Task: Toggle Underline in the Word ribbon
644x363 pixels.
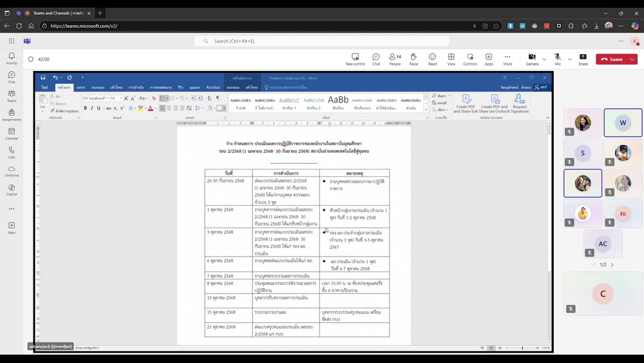Action: coord(99,108)
